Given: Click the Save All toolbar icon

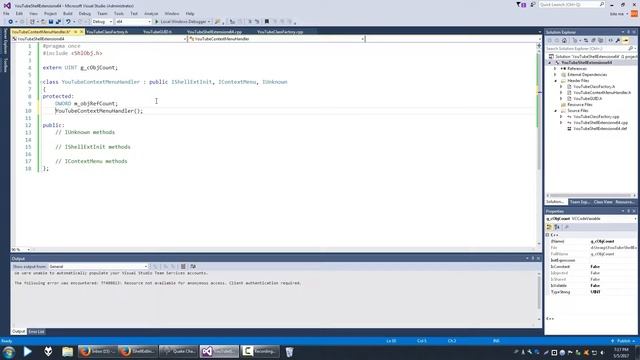Looking at the screenshot, I should [58, 22].
